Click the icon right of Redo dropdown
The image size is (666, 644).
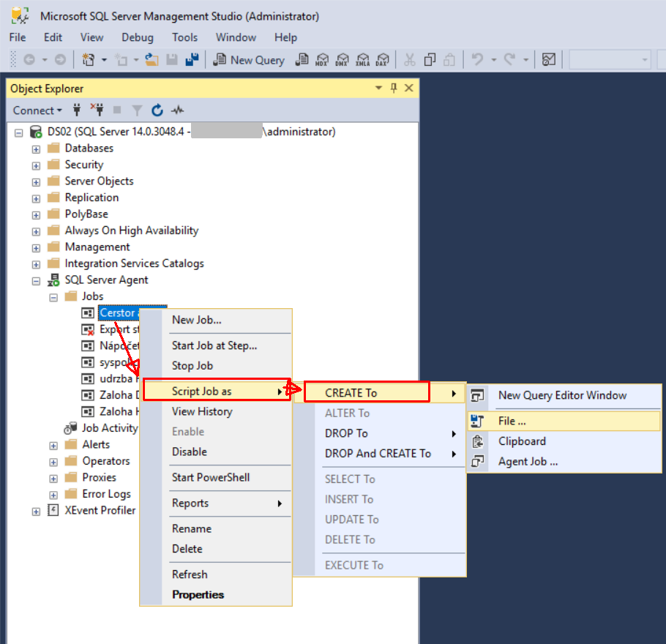[549, 60]
